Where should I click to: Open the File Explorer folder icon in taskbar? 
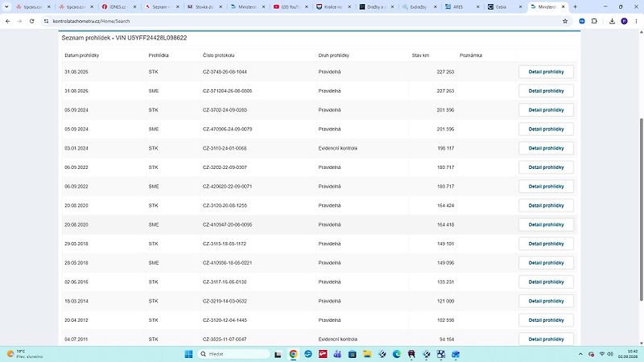tap(367, 354)
